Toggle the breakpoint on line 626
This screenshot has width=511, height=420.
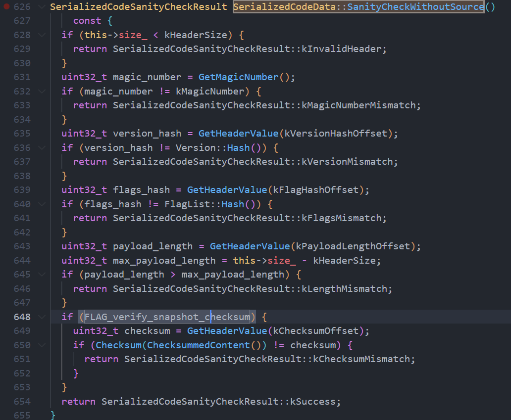(x=6, y=6)
